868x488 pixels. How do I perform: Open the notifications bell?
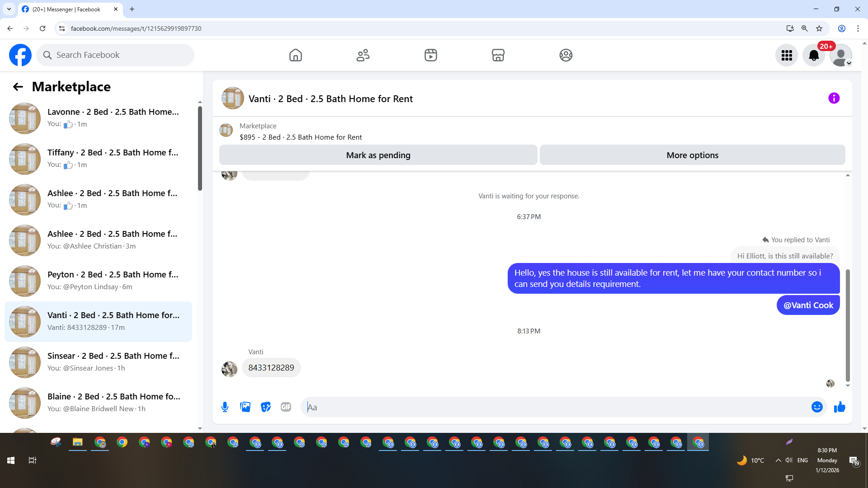[813, 55]
